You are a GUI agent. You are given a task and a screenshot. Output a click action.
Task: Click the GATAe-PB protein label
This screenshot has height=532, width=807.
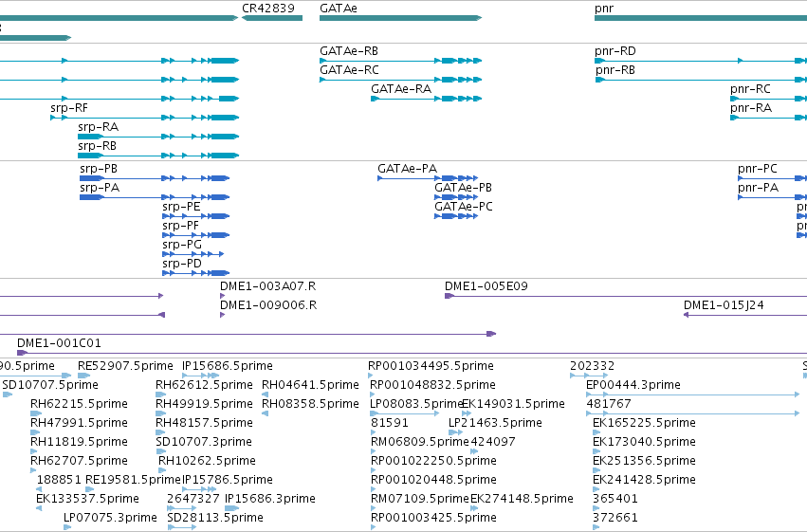(463, 188)
